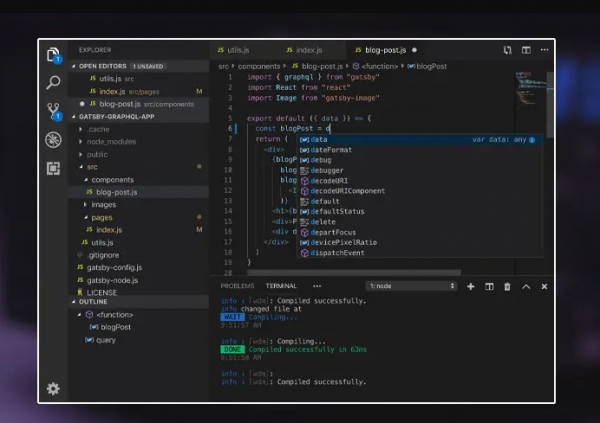600x423 pixels.
Task: Open the LICENSE file
Action: (139, 292)
